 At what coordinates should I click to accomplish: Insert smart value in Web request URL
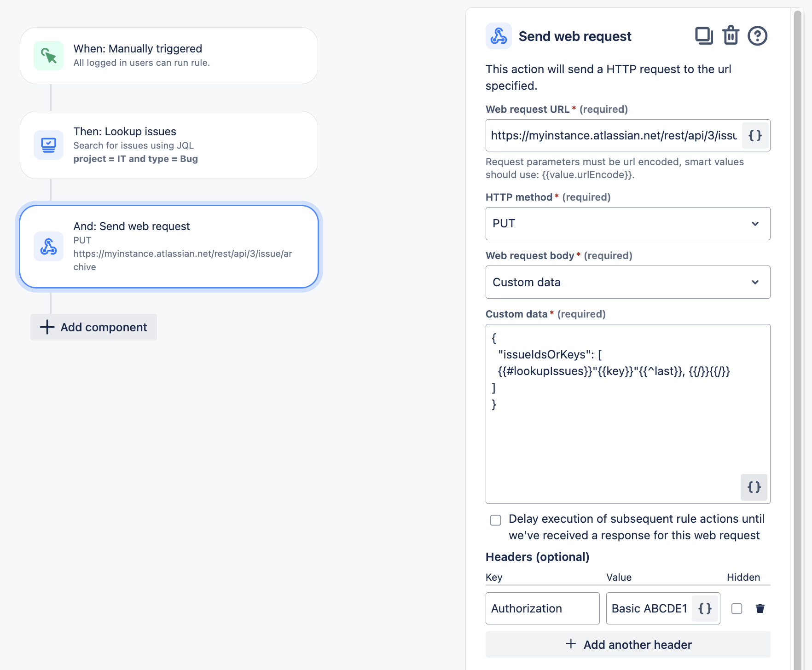click(755, 135)
